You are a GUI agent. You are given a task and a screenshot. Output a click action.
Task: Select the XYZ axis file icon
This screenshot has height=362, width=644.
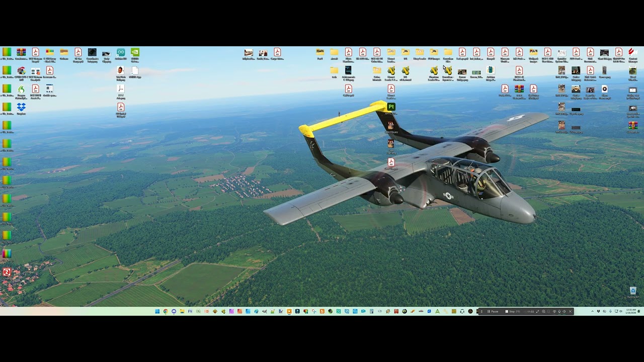[121, 89]
